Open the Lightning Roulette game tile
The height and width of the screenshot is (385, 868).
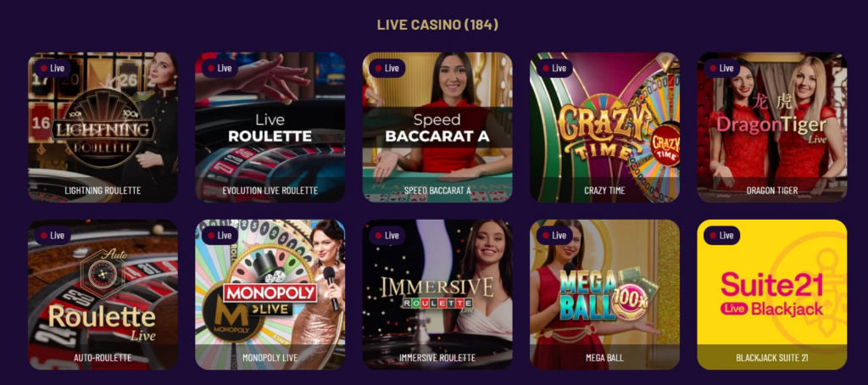point(103,127)
